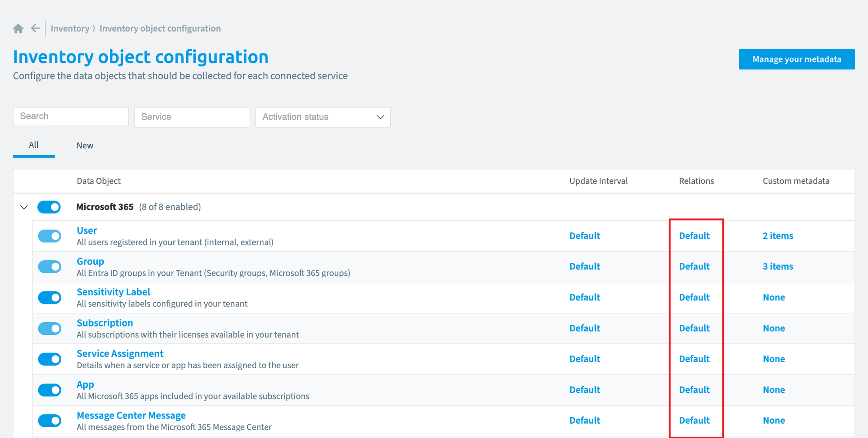Toggle the App data object switch
The height and width of the screenshot is (438, 868).
pos(50,390)
